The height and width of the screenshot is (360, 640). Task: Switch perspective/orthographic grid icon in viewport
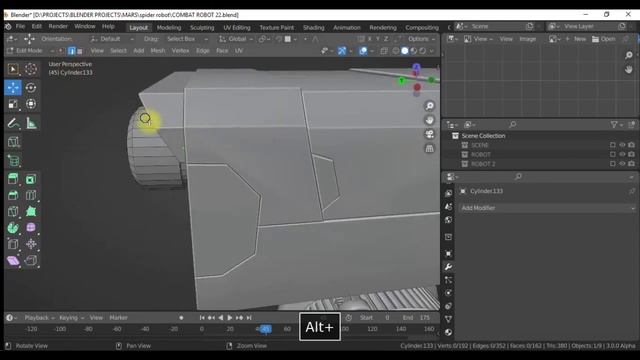[429, 149]
